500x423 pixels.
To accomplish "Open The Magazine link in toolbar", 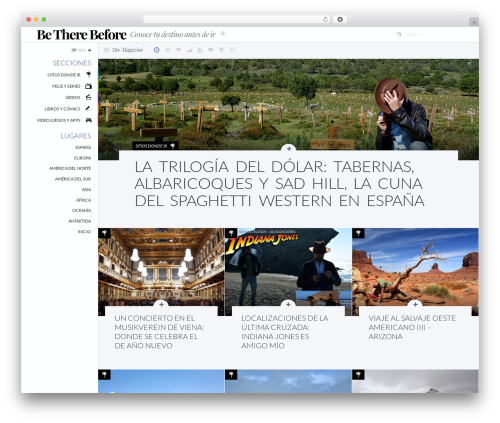I will click(127, 50).
